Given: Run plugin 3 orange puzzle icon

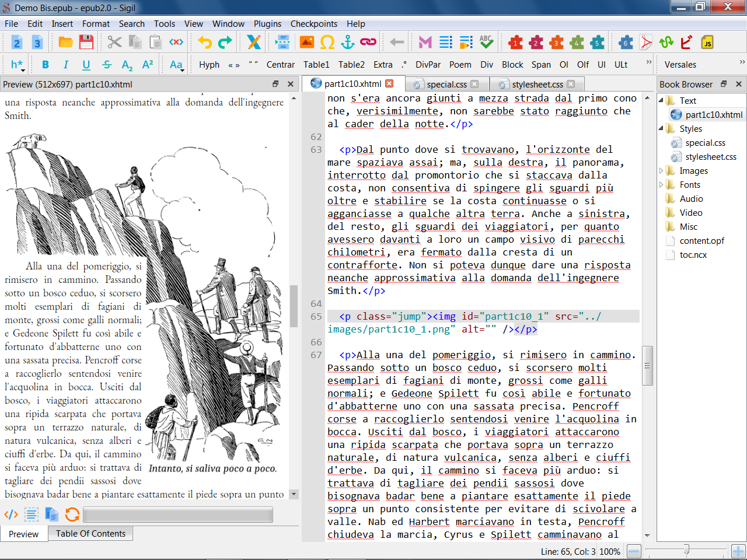Looking at the screenshot, I should (x=557, y=42).
